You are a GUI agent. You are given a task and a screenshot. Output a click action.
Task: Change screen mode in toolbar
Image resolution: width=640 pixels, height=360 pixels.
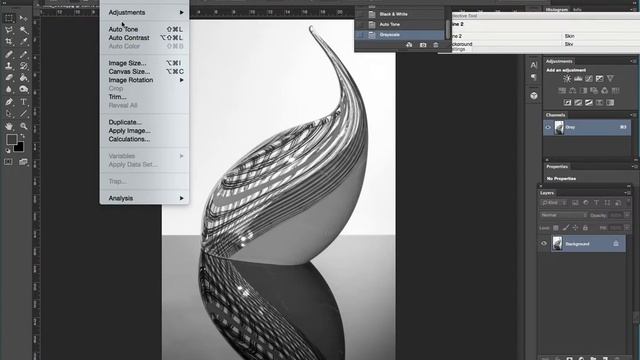pyautogui.click(x=23, y=162)
